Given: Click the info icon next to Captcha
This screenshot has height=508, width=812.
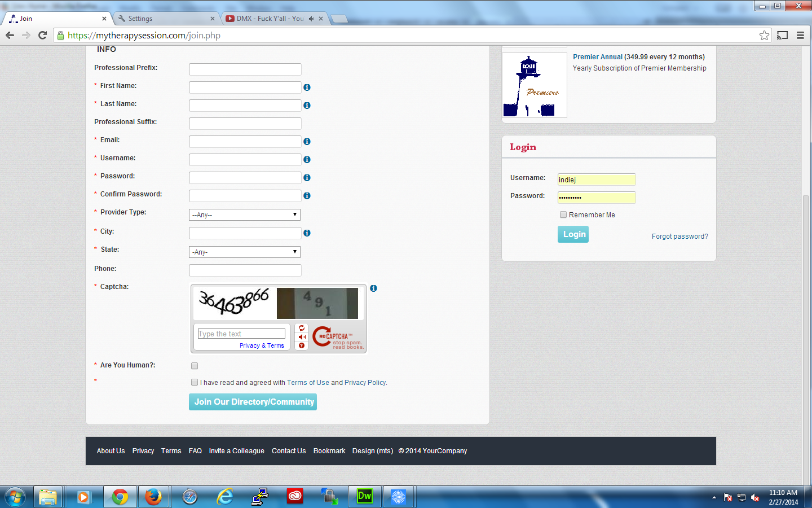Looking at the screenshot, I should pyautogui.click(x=373, y=288).
